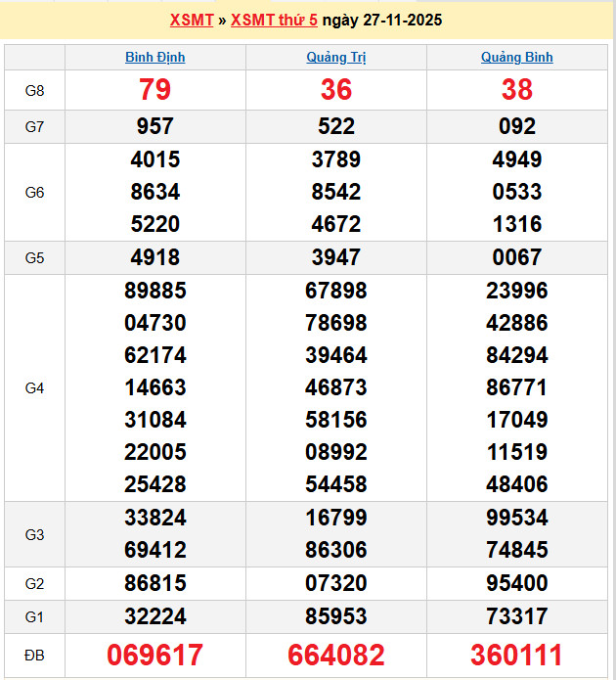Click Quảng Bình special prize 360111
Viewport: 616px width, 680px height.
coord(516,655)
